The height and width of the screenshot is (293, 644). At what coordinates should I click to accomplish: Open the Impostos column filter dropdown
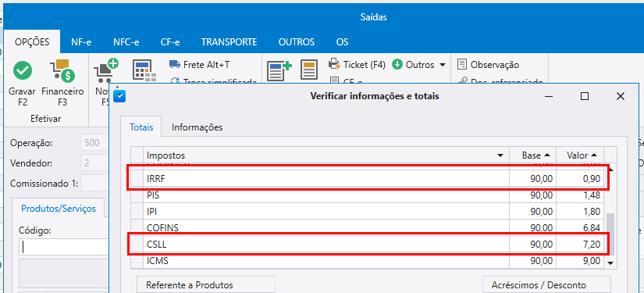(x=500, y=155)
